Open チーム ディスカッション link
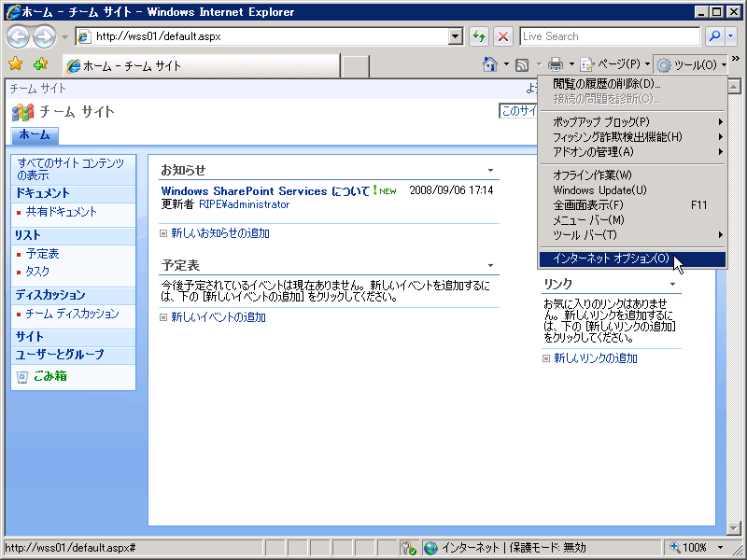The width and height of the screenshot is (747, 560). pyautogui.click(x=73, y=314)
